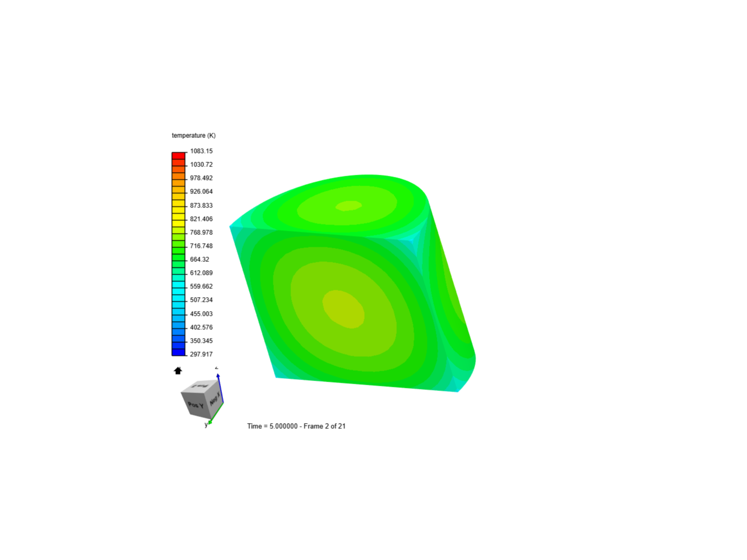
Task: Click the yellow-green hot spot on front face
Action: (343, 309)
